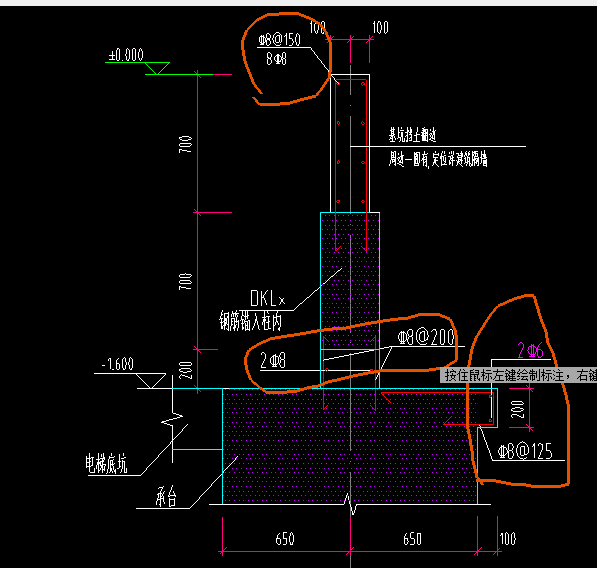Viewport: 597px width, 568px height.
Task: Select the magenta 2Φ6 rebar label
Action: coord(530,350)
